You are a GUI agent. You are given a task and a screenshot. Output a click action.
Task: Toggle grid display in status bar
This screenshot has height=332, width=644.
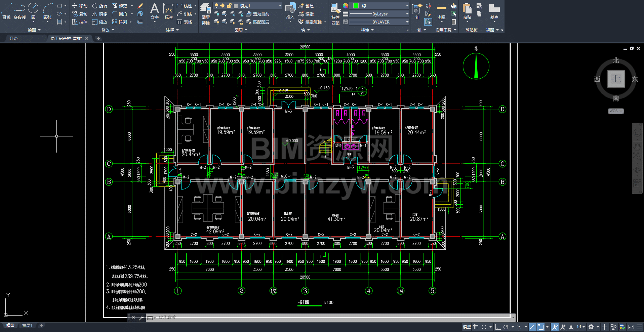pyautogui.click(x=476, y=327)
